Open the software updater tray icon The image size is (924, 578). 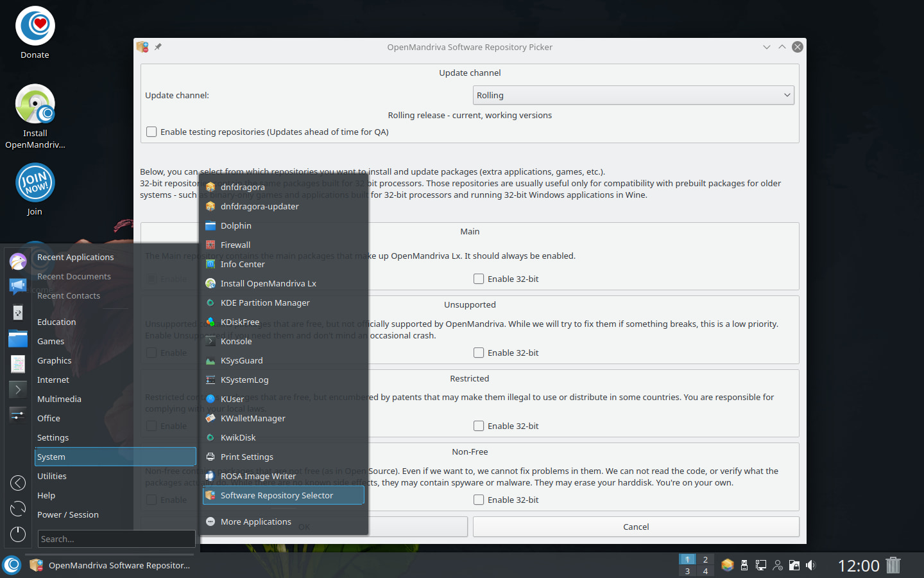(727, 565)
